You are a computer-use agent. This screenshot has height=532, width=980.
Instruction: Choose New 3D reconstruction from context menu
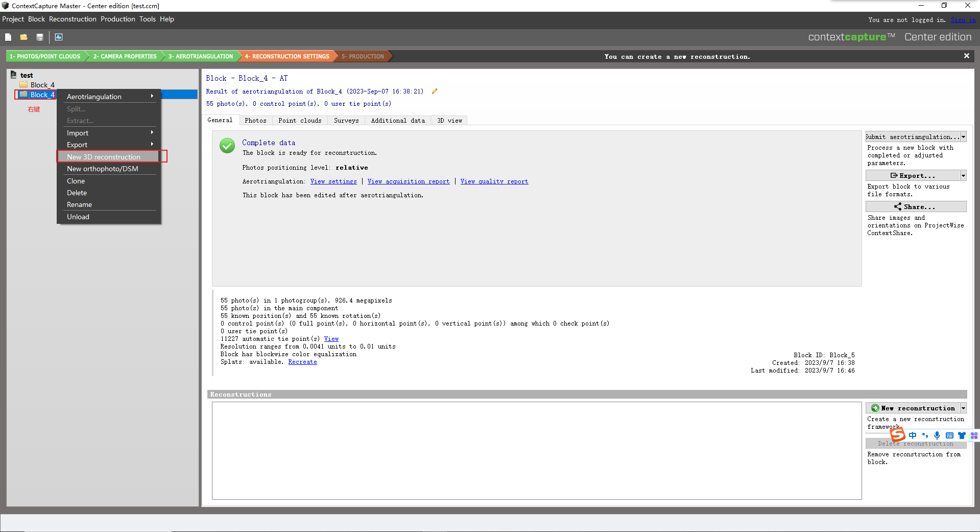[109, 156]
